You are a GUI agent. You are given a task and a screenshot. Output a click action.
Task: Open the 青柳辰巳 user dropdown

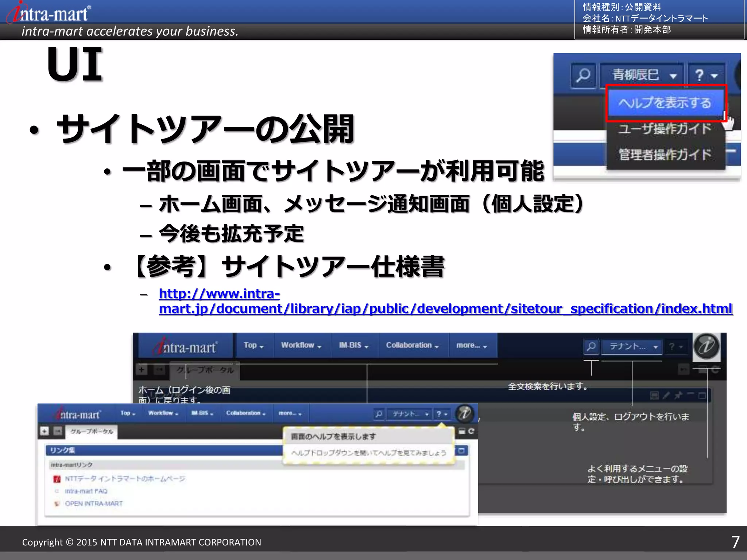[x=643, y=75]
